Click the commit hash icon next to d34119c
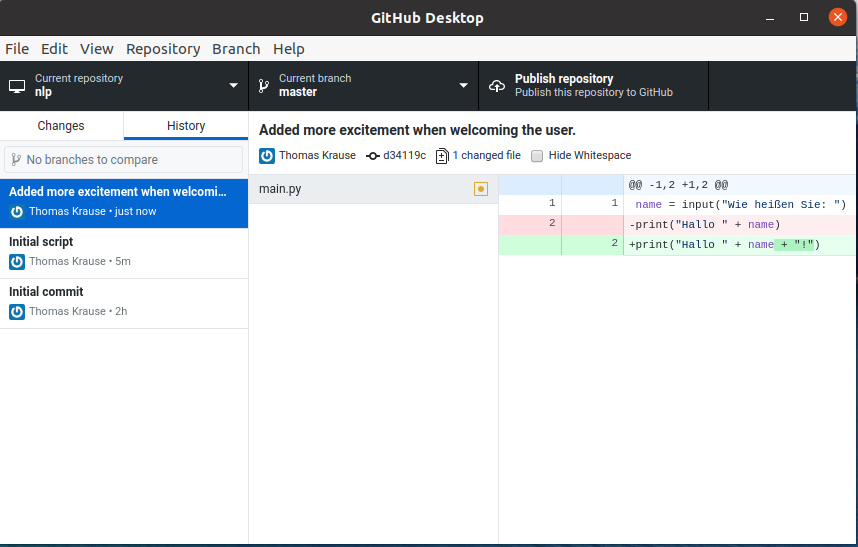Viewport: 858px width, 547px height. 373,156
